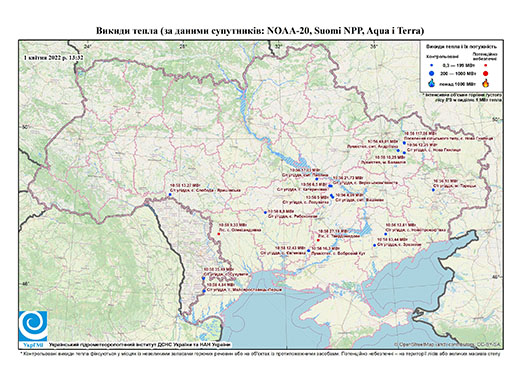Click the date stamp 1 квітня 2022

click(x=53, y=58)
